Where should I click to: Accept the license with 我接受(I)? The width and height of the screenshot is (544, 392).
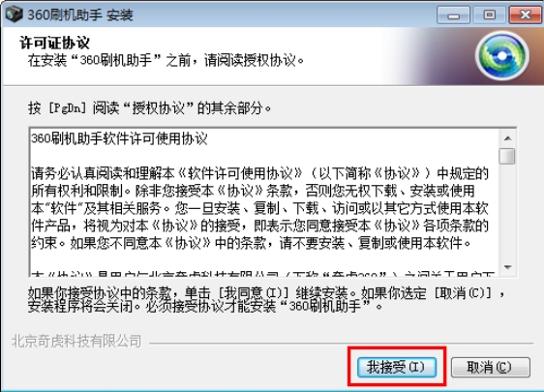[397, 367]
